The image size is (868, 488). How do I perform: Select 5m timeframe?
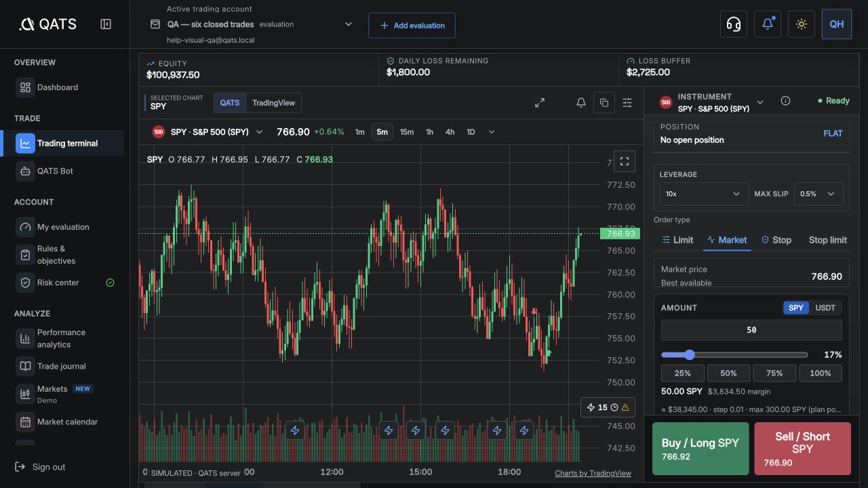tap(382, 132)
